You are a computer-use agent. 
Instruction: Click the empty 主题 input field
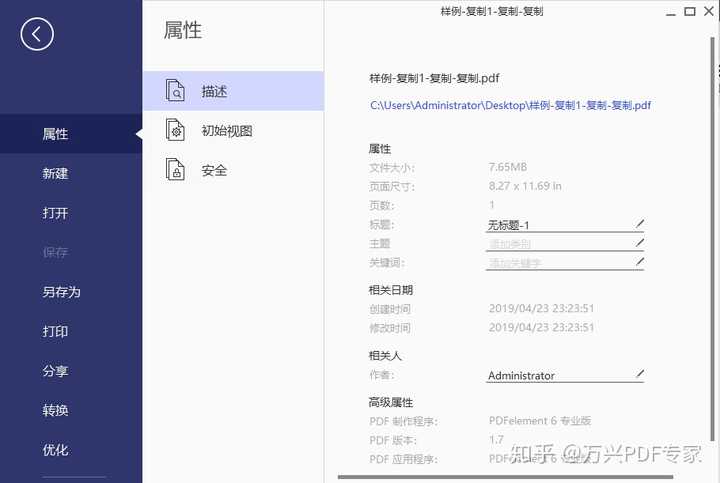[565, 244]
